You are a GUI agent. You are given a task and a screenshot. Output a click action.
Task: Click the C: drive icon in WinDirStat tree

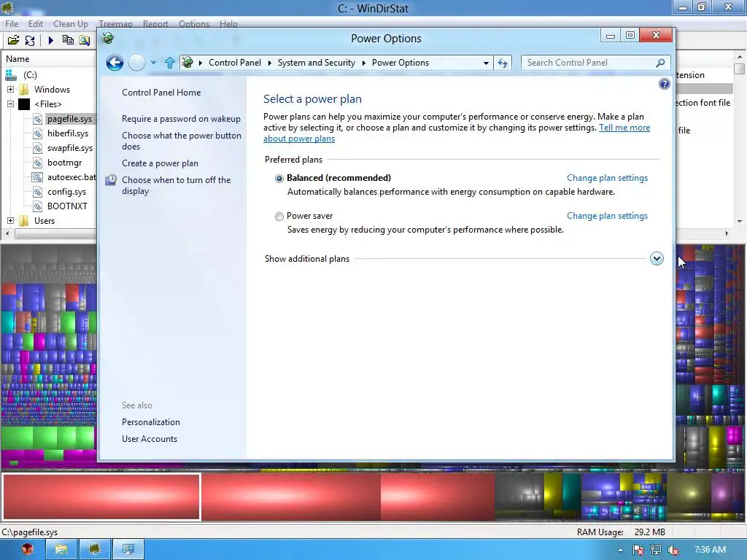pos(11,75)
